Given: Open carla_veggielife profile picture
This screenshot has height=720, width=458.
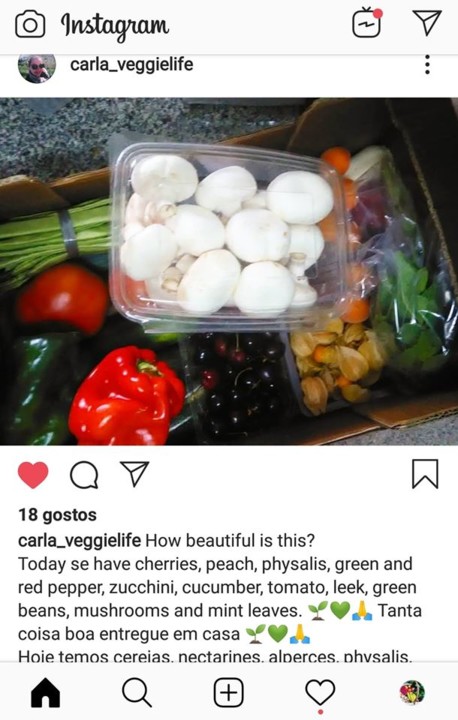Looking at the screenshot, I should [x=37, y=68].
